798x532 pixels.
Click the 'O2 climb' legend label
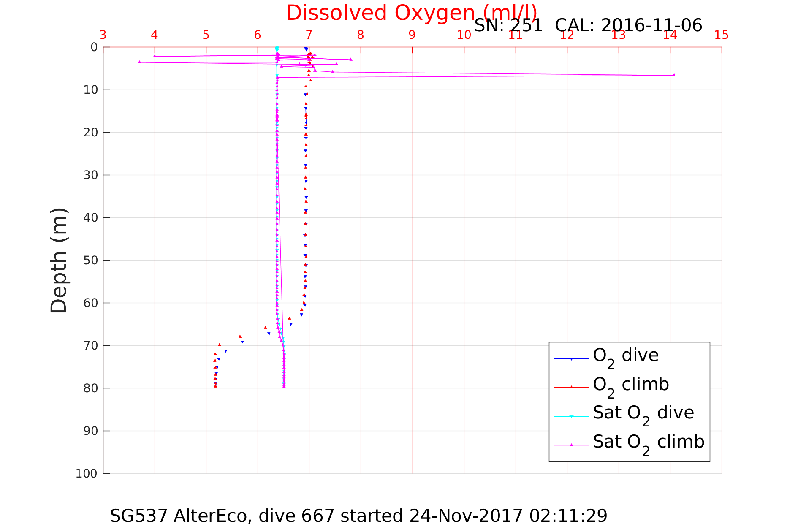[x=631, y=385]
